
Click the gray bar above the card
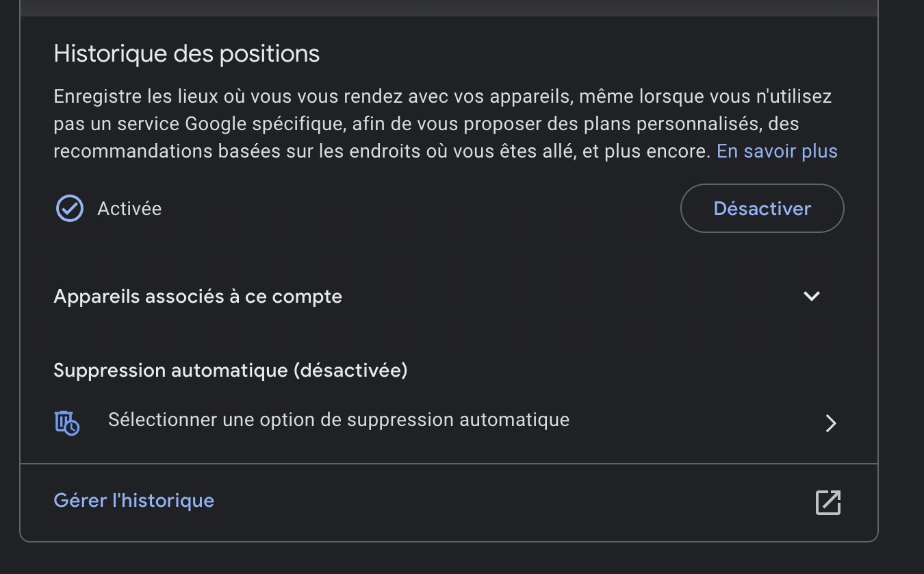[448, 8]
